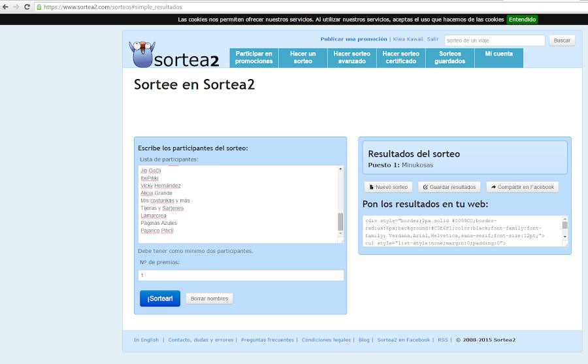Click participant 'Mis costurikas y más'

pyautogui.click(x=165, y=201)
